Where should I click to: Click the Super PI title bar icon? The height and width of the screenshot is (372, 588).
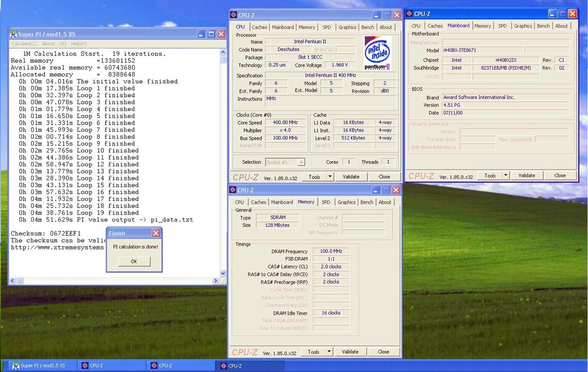(x=13, y=34)
